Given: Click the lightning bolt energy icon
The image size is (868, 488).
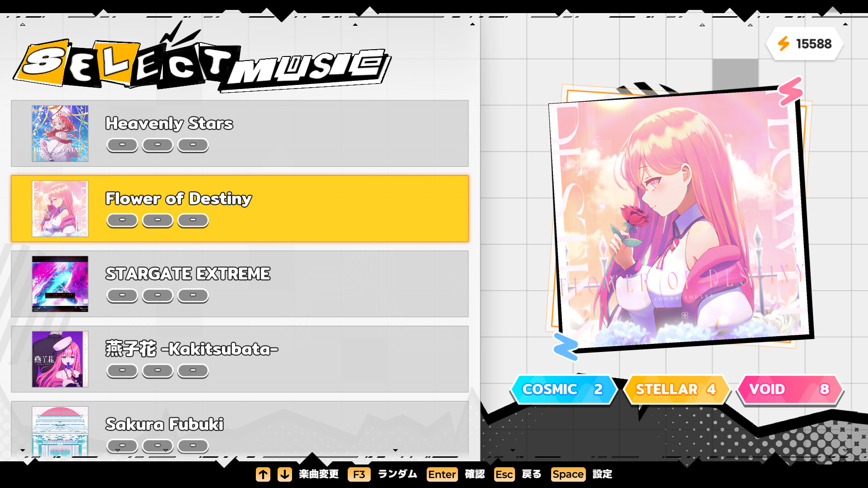Looking at the screenshot, I should click(783, 44).
